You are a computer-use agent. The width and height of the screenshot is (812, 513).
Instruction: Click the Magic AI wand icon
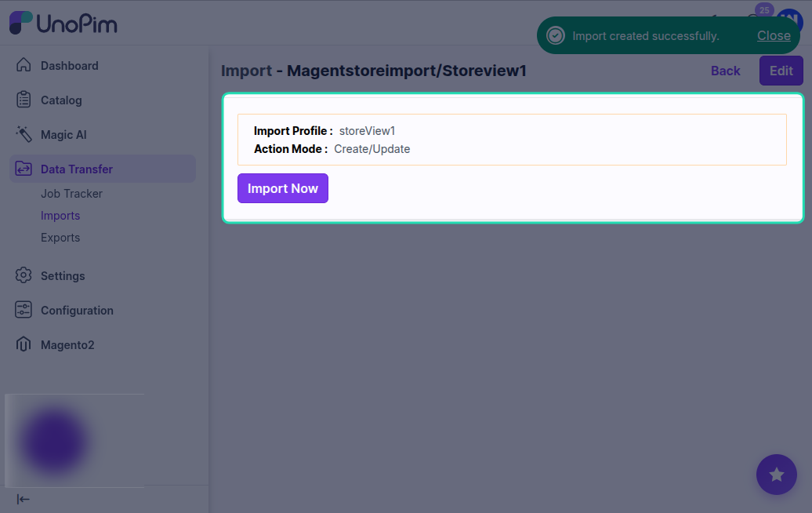24,134
